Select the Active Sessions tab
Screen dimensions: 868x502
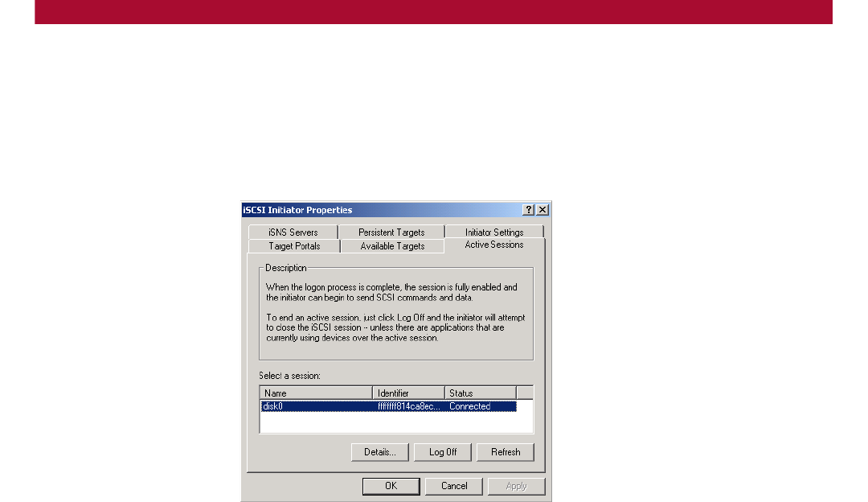coord(494,245)
